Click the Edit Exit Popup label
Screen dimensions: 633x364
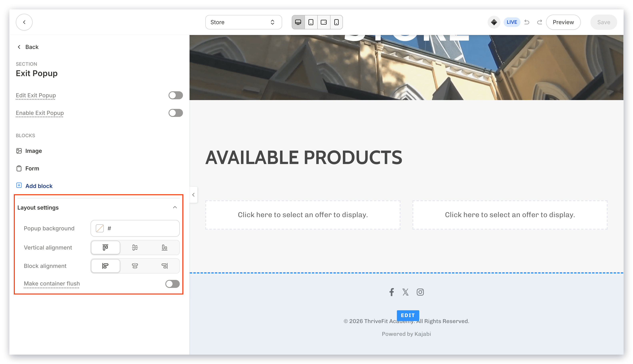point(36,95)
